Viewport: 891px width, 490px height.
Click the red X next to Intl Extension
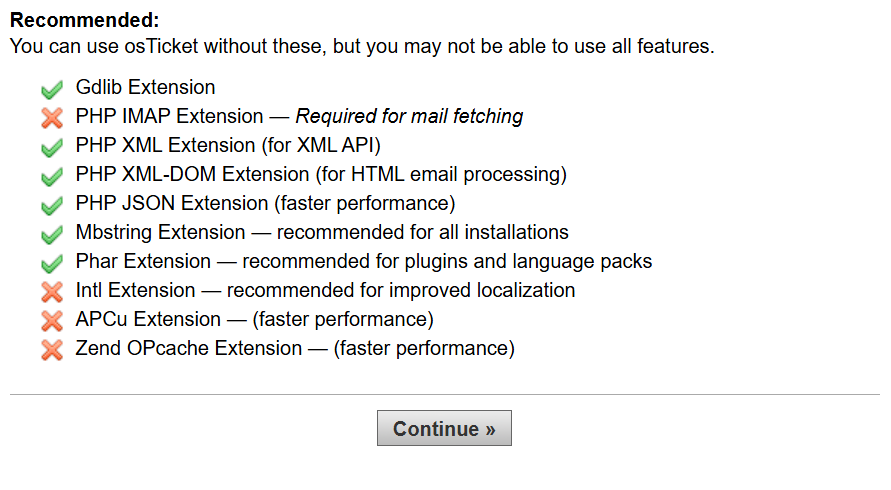coord(52,292)
